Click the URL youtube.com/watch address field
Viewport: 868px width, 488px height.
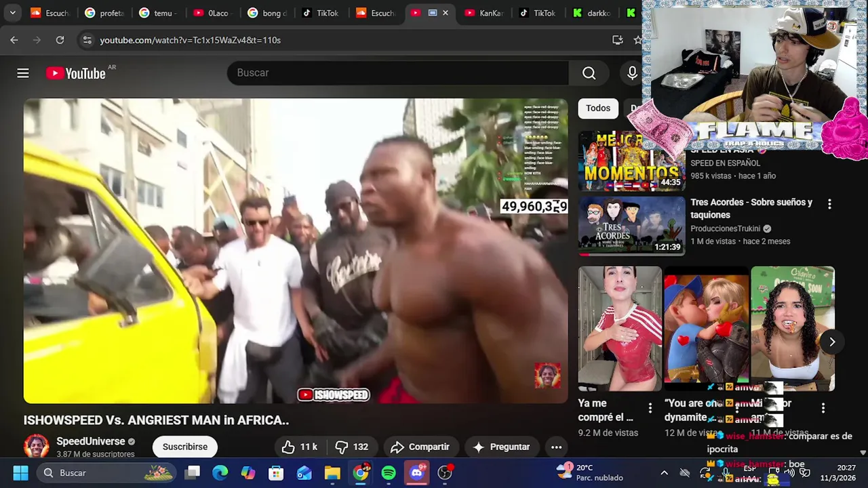click(190, 40)
